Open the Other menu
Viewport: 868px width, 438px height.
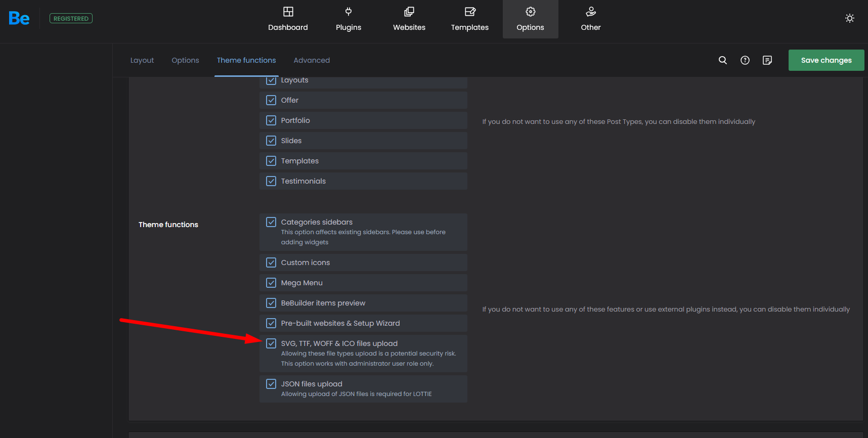coord(590,19)
